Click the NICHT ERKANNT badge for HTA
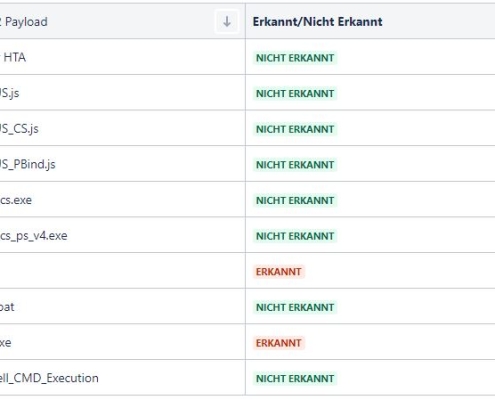This screenshot has width=495, height=400. [295, 58]
